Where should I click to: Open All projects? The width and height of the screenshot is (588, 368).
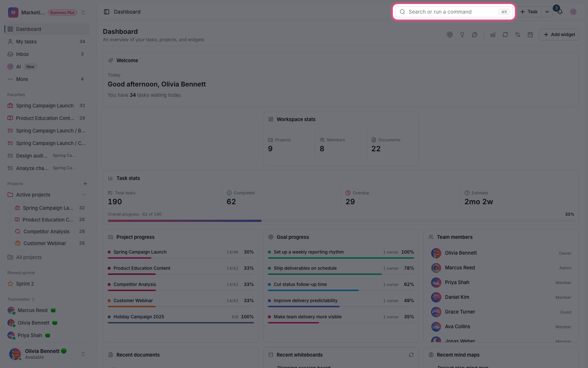47,257
